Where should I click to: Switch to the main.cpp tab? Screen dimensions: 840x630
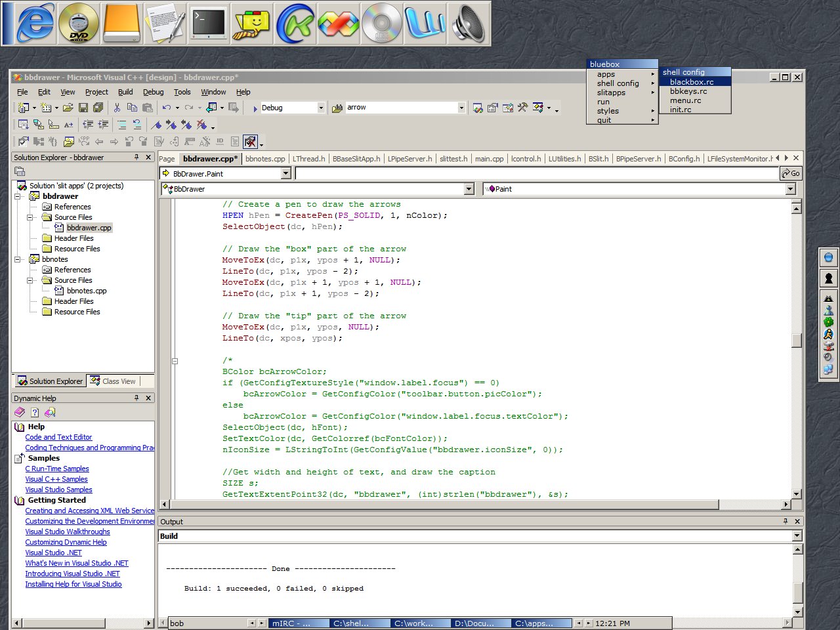(x=489, y=159)
